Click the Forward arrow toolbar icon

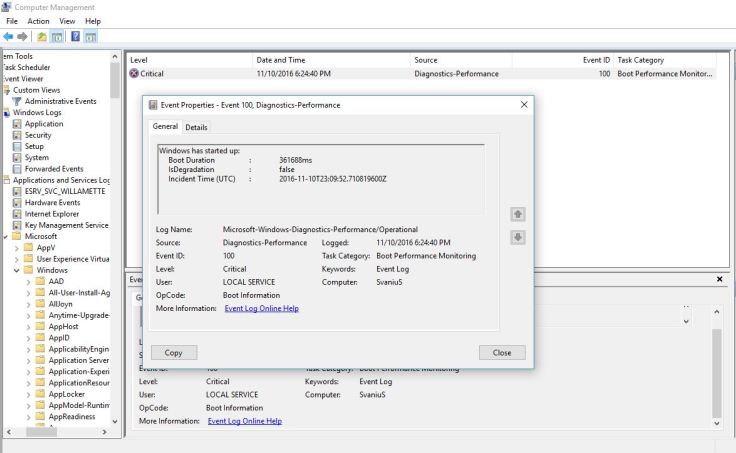coord(22,37)
